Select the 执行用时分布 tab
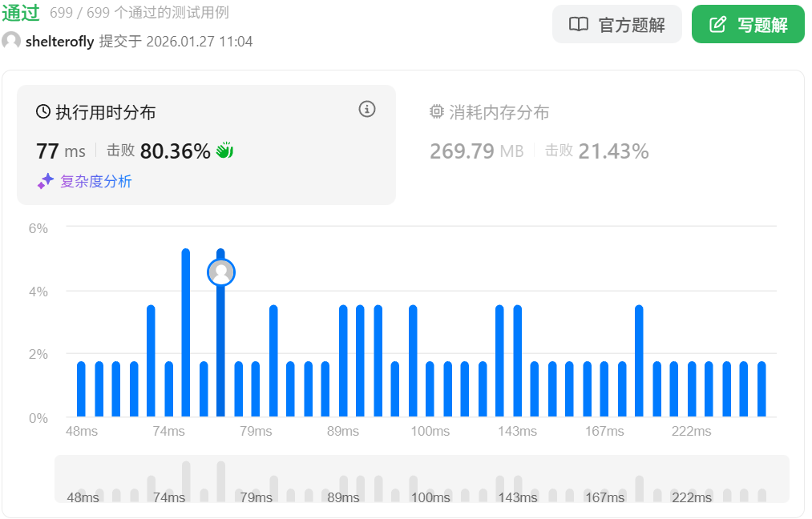This screenshot has height=519, width=812. [x=105, y=113]
